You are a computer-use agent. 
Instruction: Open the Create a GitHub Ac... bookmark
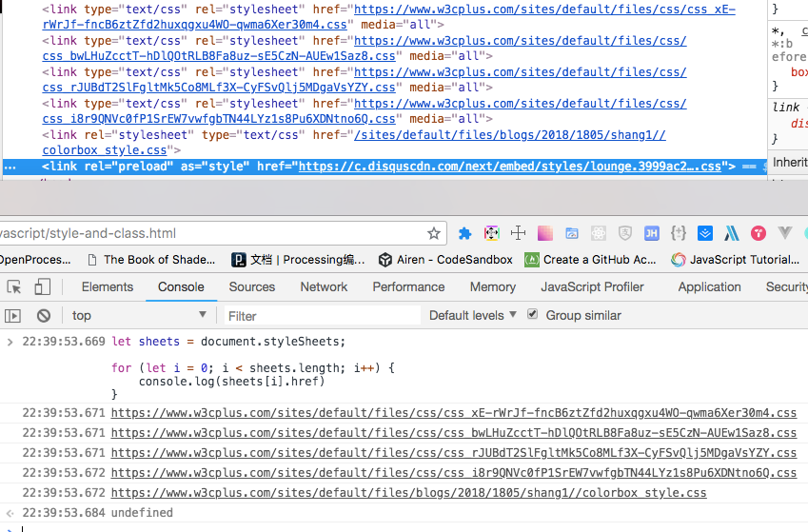590,260
